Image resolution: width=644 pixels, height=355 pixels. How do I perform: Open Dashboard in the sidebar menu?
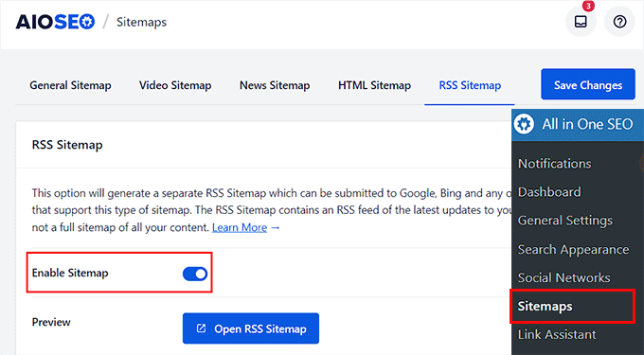coord(549,192)
